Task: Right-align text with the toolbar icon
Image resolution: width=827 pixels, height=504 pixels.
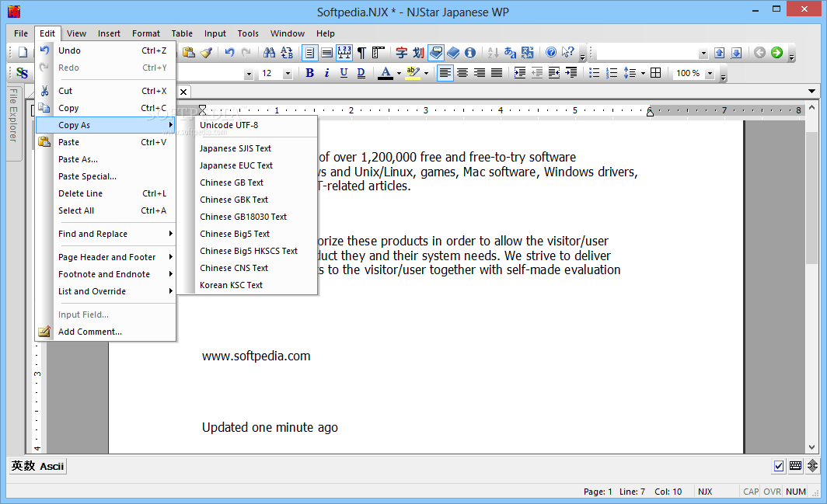Action: click(480, 73)
